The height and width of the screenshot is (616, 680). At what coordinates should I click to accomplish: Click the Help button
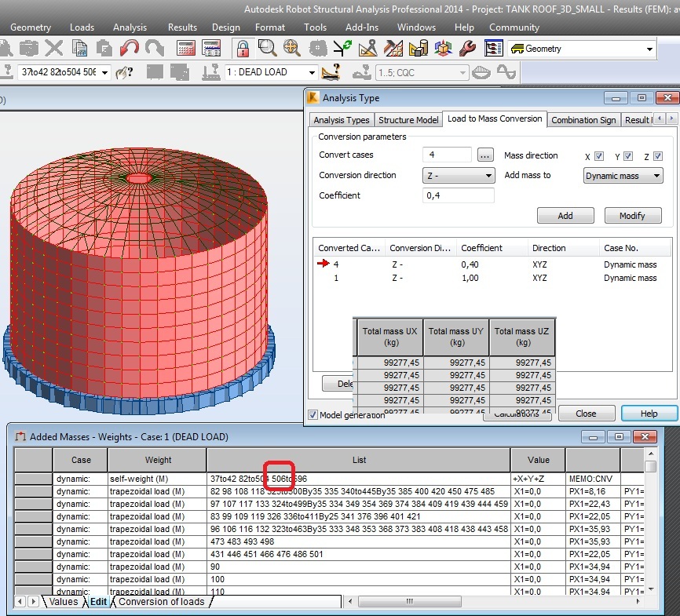(649, 413)
